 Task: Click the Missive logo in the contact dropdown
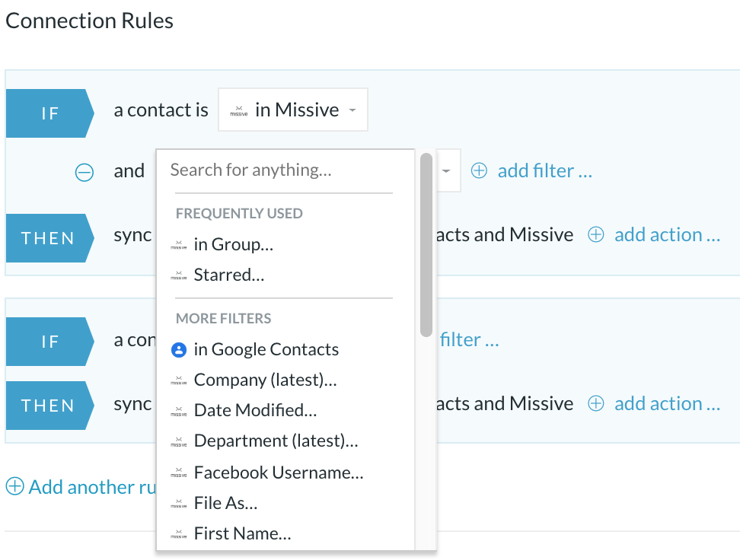[239, 111]
